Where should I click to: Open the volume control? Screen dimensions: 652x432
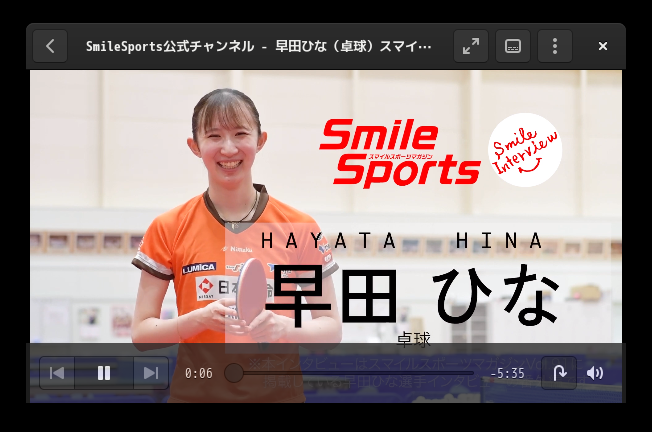click(x=595, y=373)
